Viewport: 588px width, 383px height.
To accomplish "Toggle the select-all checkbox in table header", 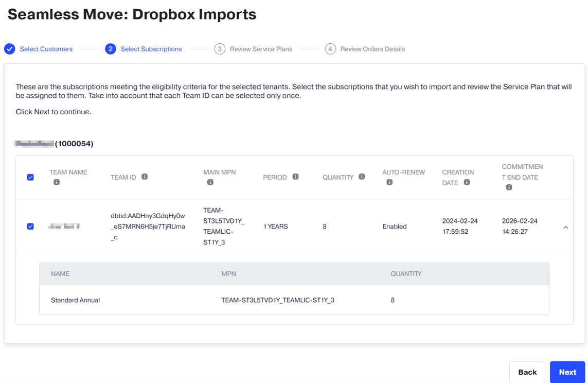I will (30, 178).
